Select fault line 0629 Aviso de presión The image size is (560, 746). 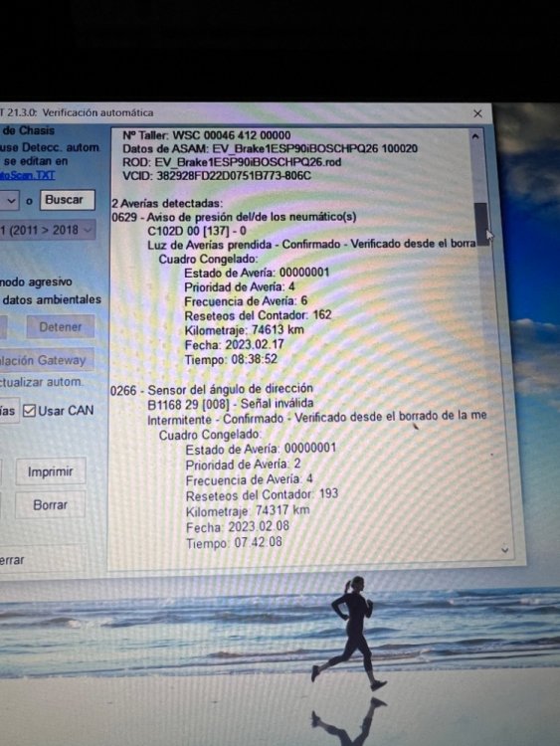[234, 217]
